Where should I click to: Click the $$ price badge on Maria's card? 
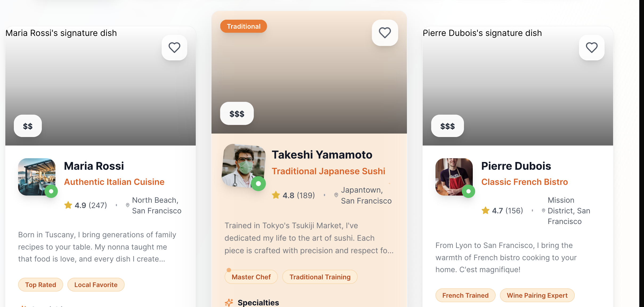[x=28, y=126]
